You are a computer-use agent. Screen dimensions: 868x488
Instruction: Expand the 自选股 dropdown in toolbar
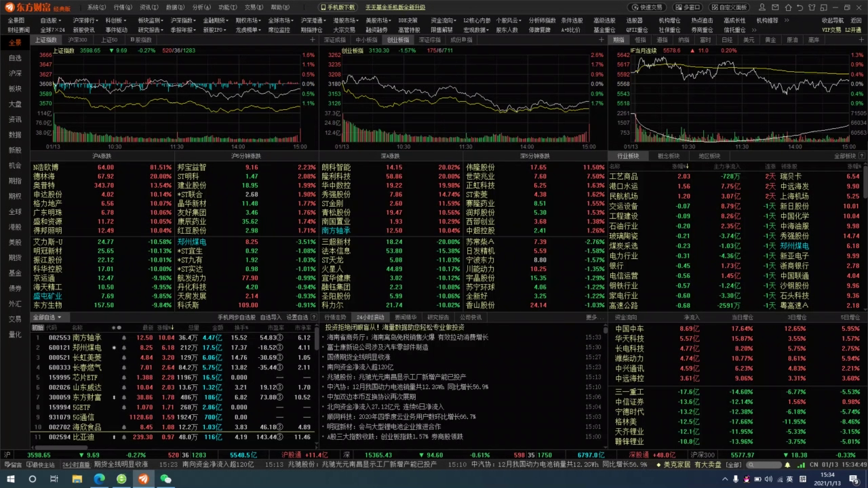coord(52,21)
